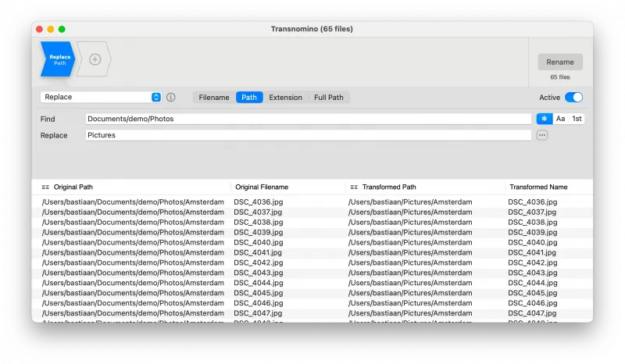
Task: Select the Path tab
Action: (x=249, y=98)
